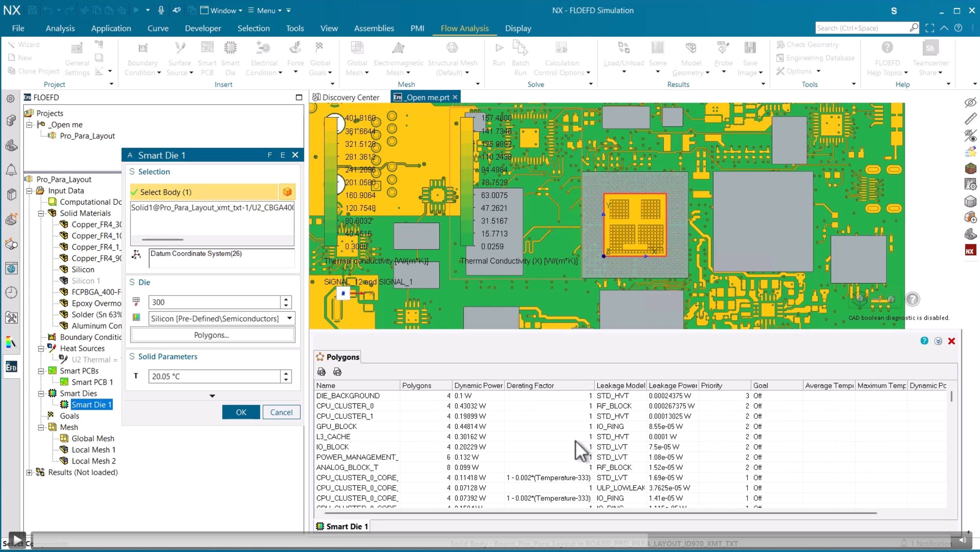Click the die material color swatch icon
Image resolution: width=980 pixels, height=552 pixels.
[136, 317]
